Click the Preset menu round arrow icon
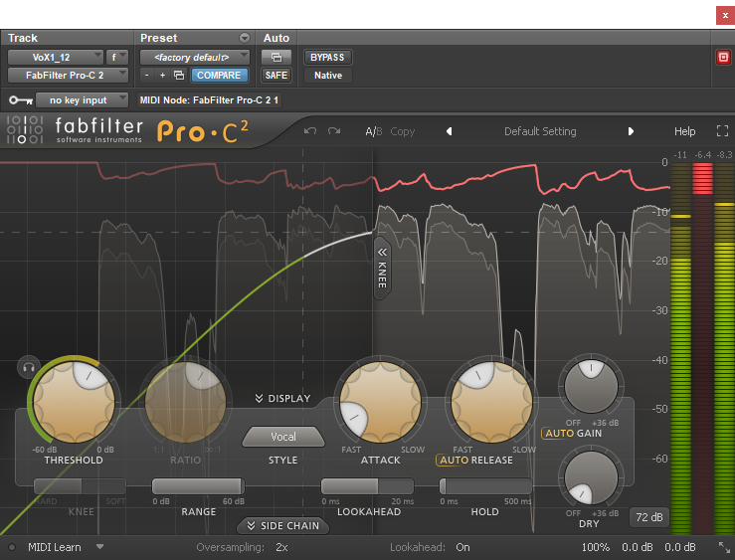Viewport: 735px width, 560px height. coord(245,38)
